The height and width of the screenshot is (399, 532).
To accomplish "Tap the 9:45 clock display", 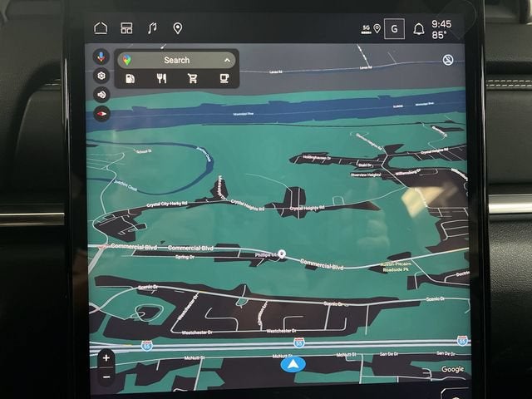I will coord(441,24).
